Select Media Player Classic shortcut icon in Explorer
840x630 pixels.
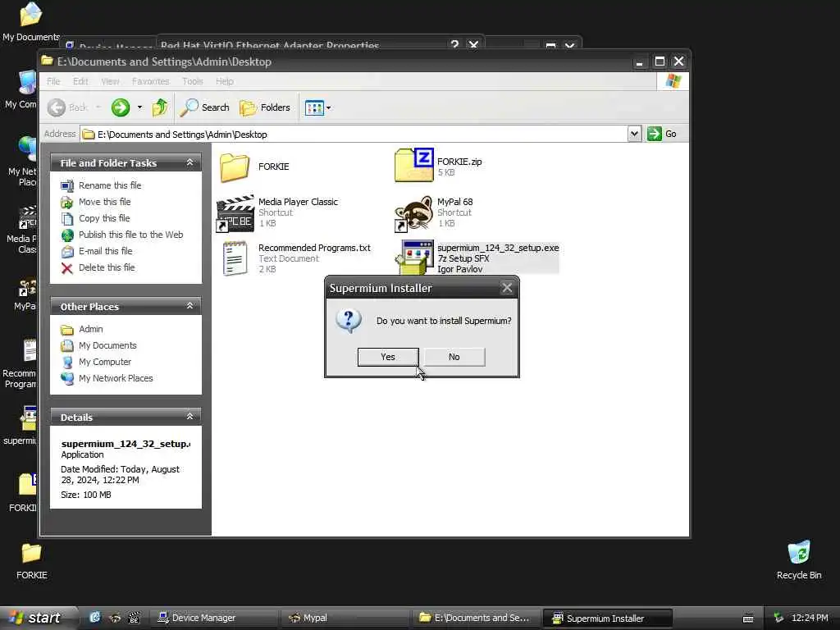(235, 213)
